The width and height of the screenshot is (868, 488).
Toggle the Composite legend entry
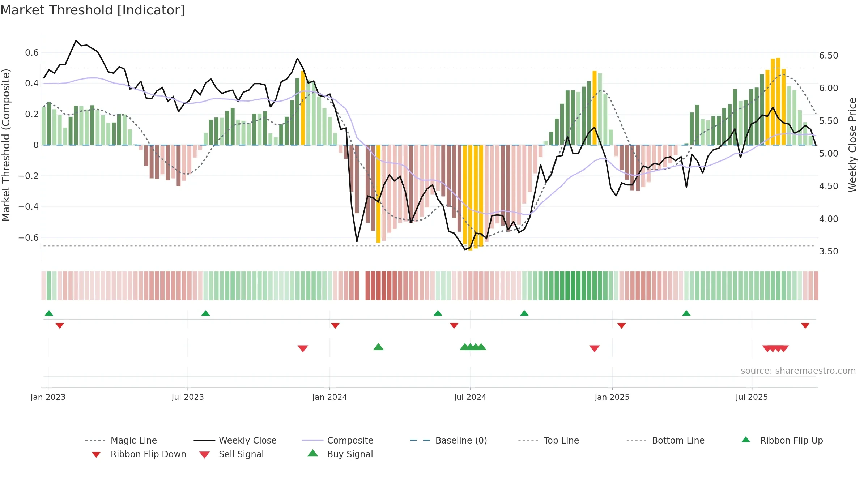337,440
